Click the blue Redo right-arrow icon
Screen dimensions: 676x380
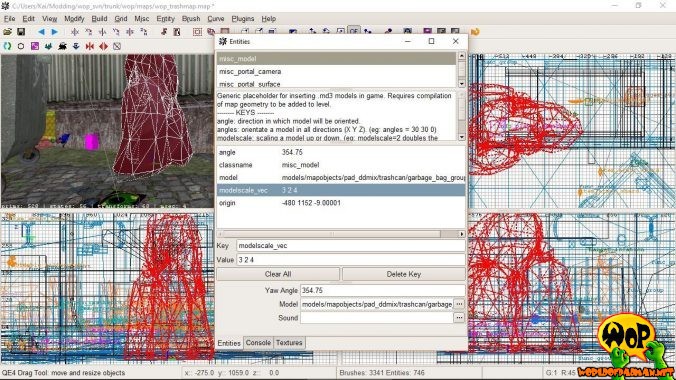(55, 32)
